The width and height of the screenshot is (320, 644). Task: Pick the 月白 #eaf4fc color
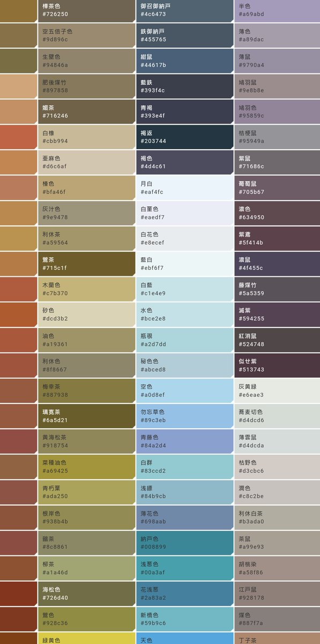pos(184,187)
